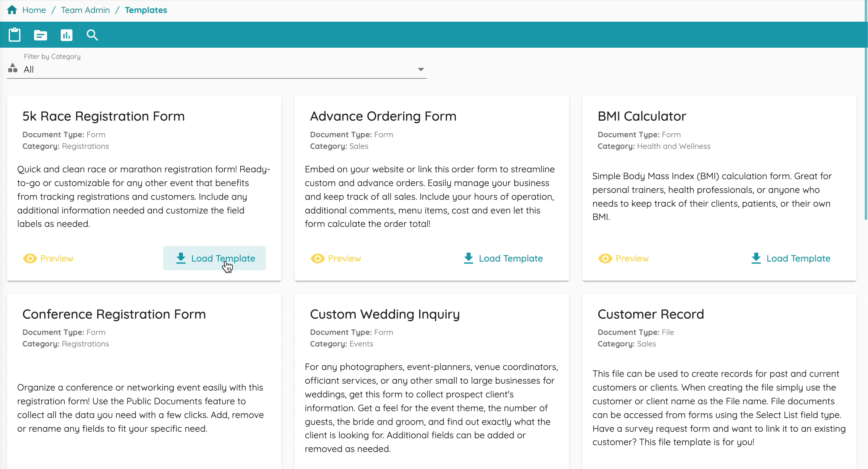Viewport: 868px width, 469px height.
Task: Click download icon on 5k Race card
Action: (x=181, y=258)
